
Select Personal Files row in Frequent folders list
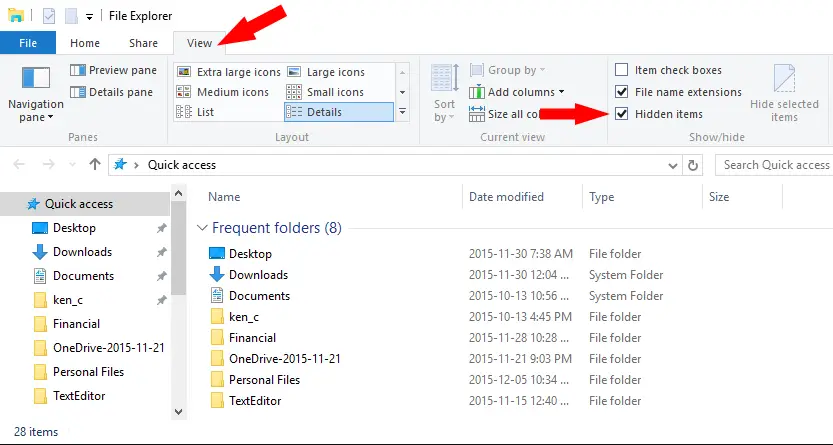425,380
